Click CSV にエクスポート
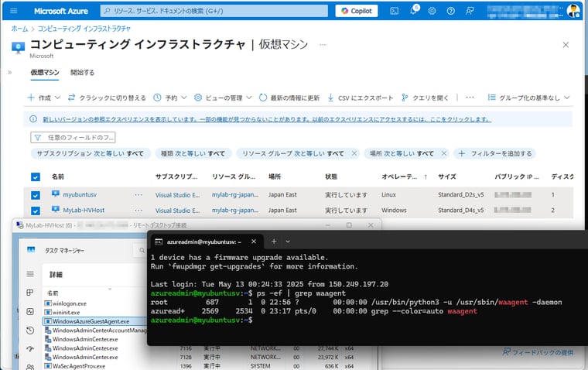Screen dimensions: 588x370 click(x=361, y=98)
